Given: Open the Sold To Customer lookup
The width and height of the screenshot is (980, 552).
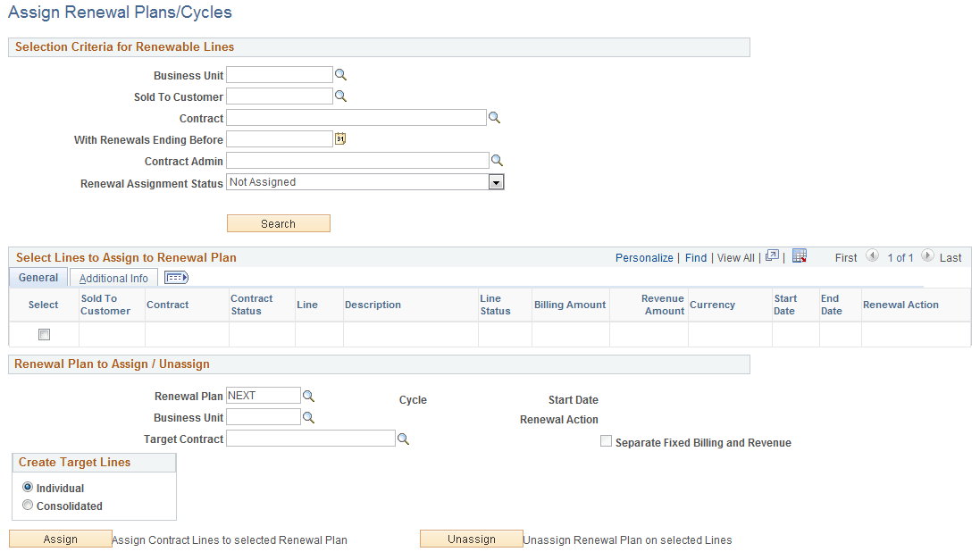Looking at the screenshot, I should (x=339, y=96).
